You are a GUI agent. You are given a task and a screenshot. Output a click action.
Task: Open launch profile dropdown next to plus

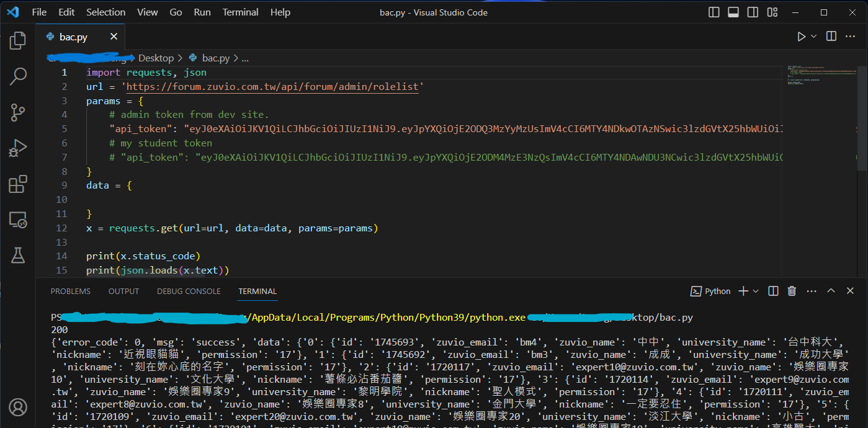click(756, 292)
